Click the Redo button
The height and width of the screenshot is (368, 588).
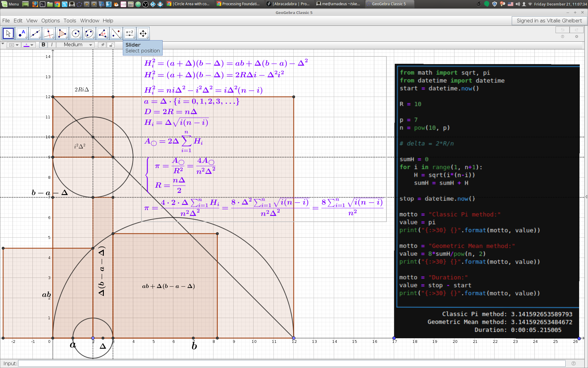(x=577, y=30)
